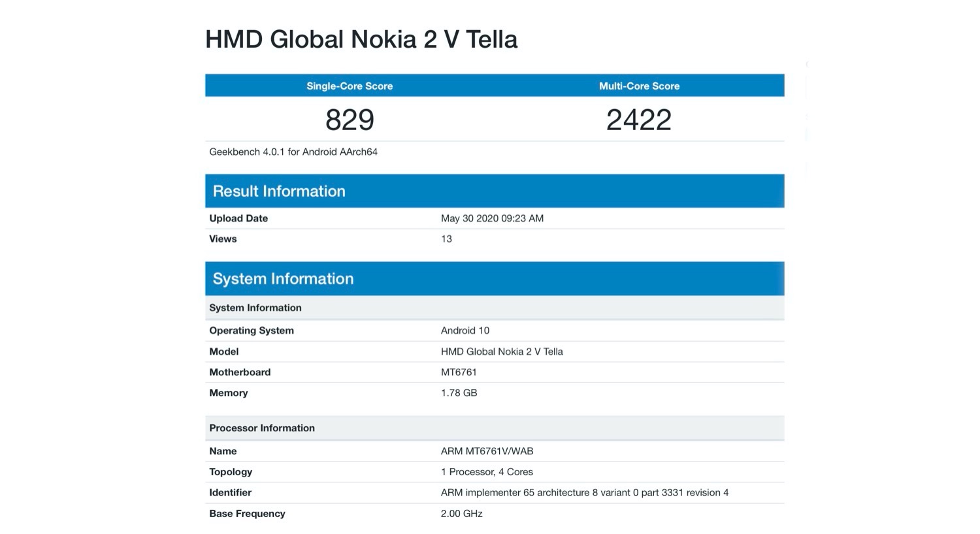
Task: Click the Geekbench 4.0.1 version text
Action: (293, 152)
